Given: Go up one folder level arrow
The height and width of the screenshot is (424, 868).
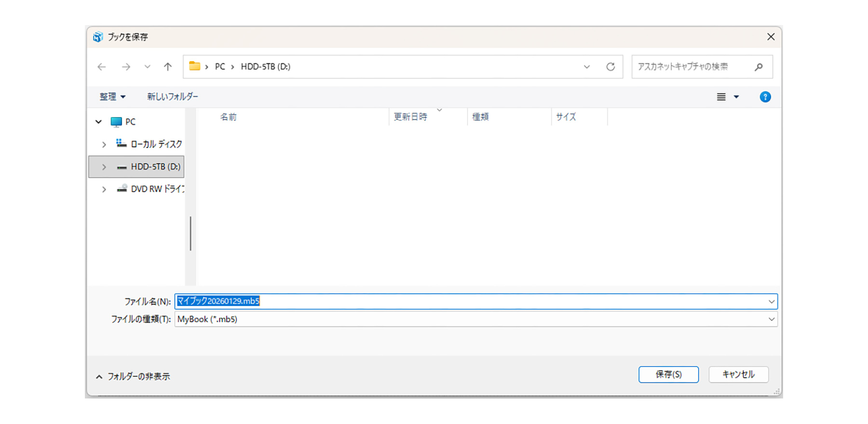Looking at the screenshot, I should 168,67.
